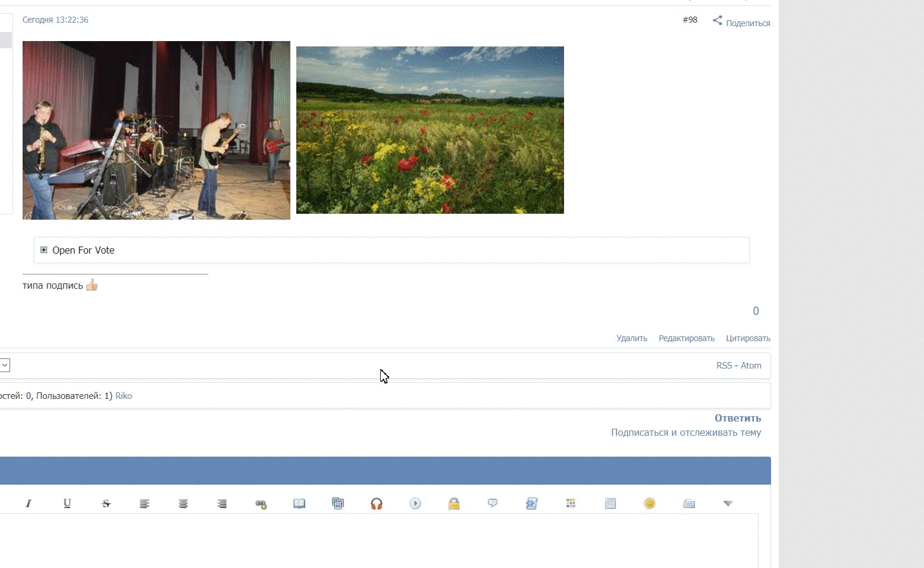The image size is (924, 568).
Task: Open the poppy field photo thumbnail
Action: point(430,130)
